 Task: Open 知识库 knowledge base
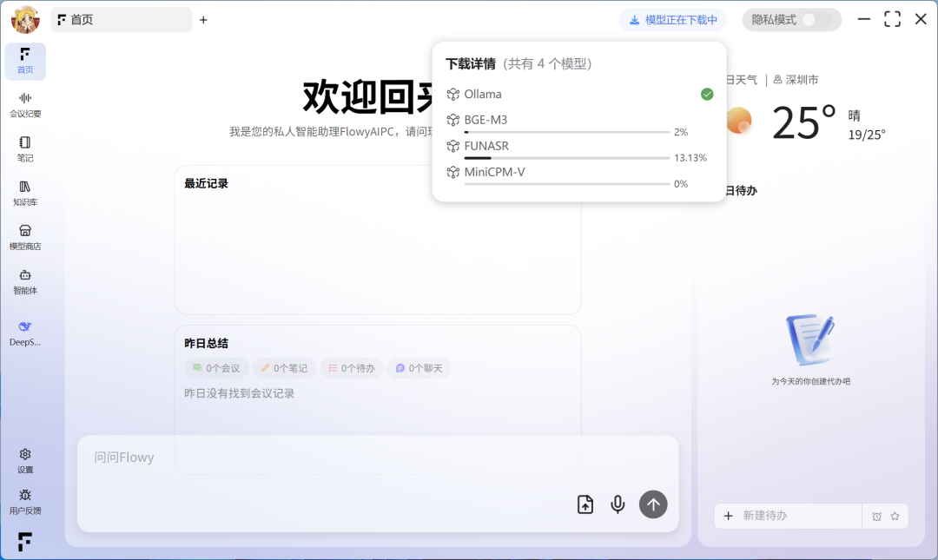click(25, 193)
